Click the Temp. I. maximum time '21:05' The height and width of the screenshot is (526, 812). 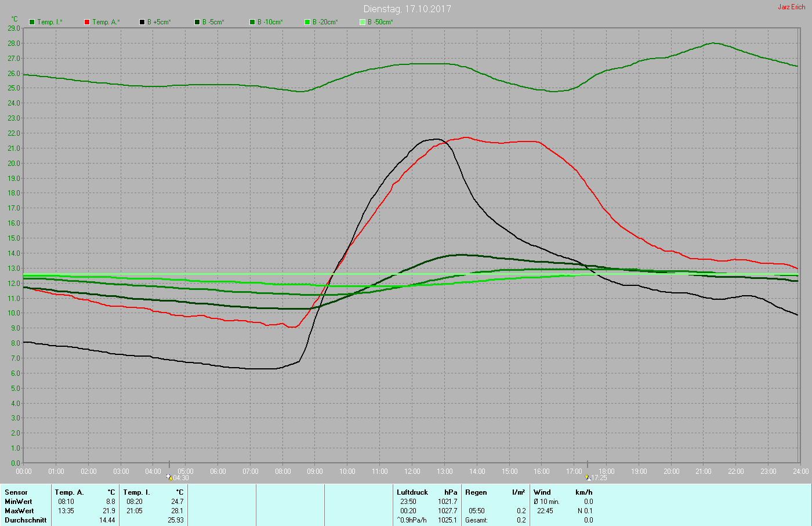coord(135,511)
